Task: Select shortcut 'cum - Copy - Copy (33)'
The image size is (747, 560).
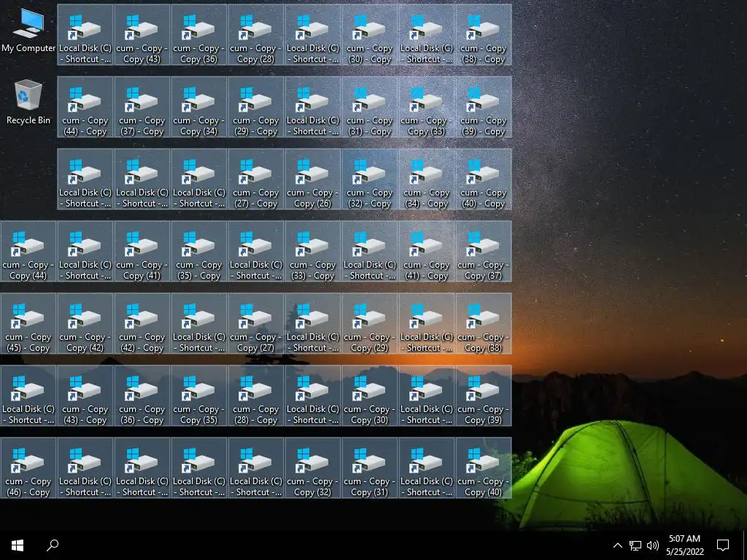Action: pos(426,107)
